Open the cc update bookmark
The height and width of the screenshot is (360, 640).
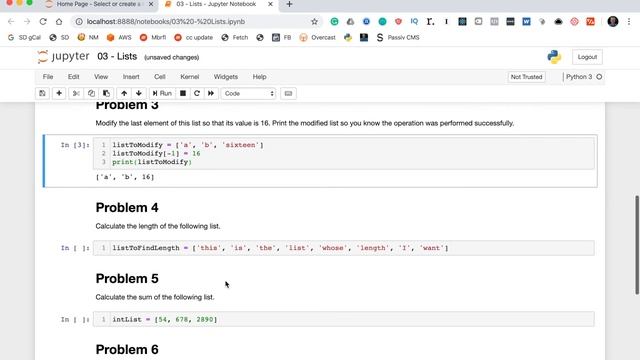pos(194,38)
